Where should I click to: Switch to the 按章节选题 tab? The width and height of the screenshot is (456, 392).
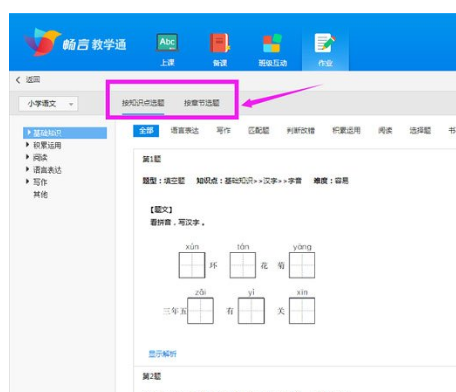coord(202,103)
